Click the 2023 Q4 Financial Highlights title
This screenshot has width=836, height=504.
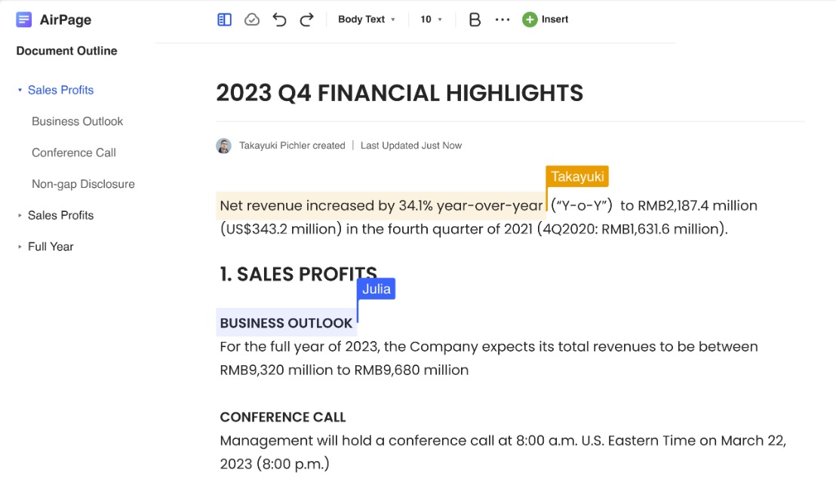click(x=399, y=93)
